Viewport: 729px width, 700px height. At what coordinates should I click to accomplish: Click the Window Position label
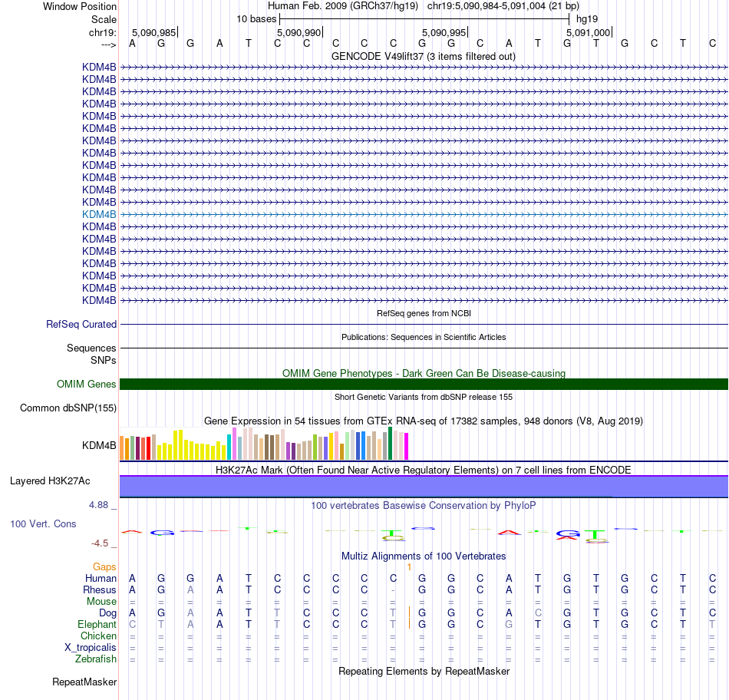tap(80, 6)
